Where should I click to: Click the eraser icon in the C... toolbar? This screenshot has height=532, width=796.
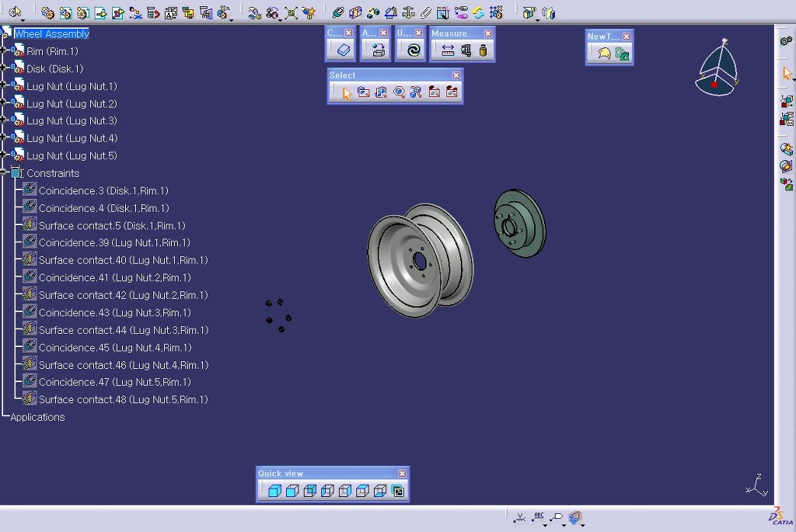click(344, 50)
